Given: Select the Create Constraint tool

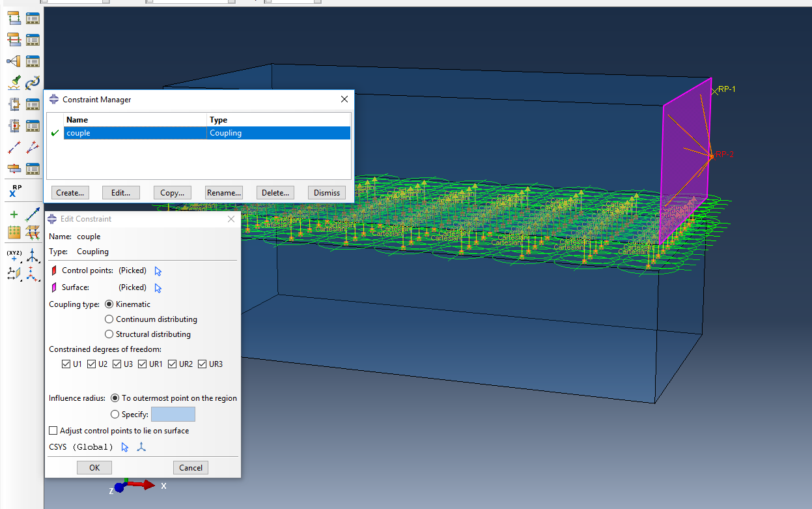Looking at the screenshot, I should pyautogui.click(x=14, y=61).
